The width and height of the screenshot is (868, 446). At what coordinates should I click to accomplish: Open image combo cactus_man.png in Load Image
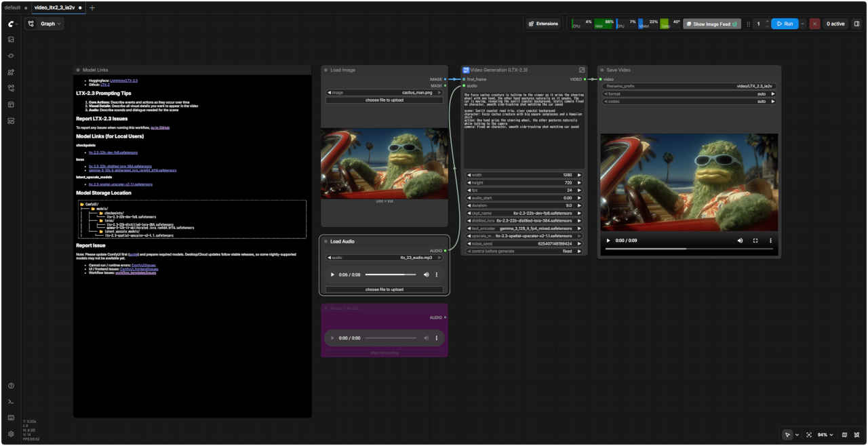pyautogui.click(x=384, y=93)
